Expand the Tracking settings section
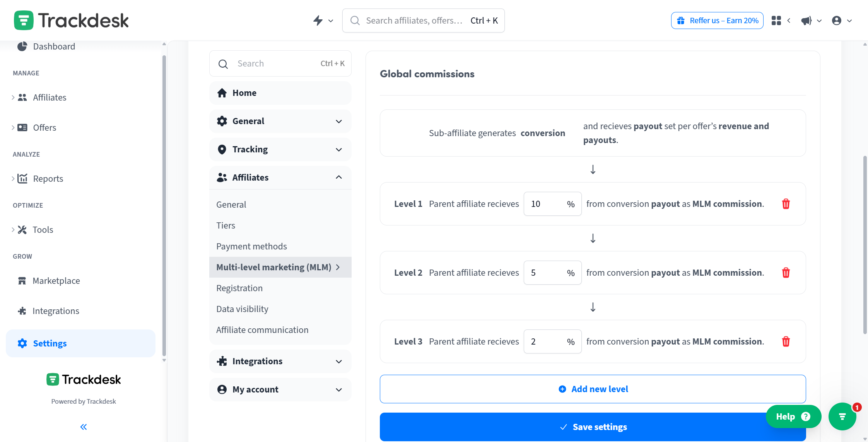 click(280, 149)
